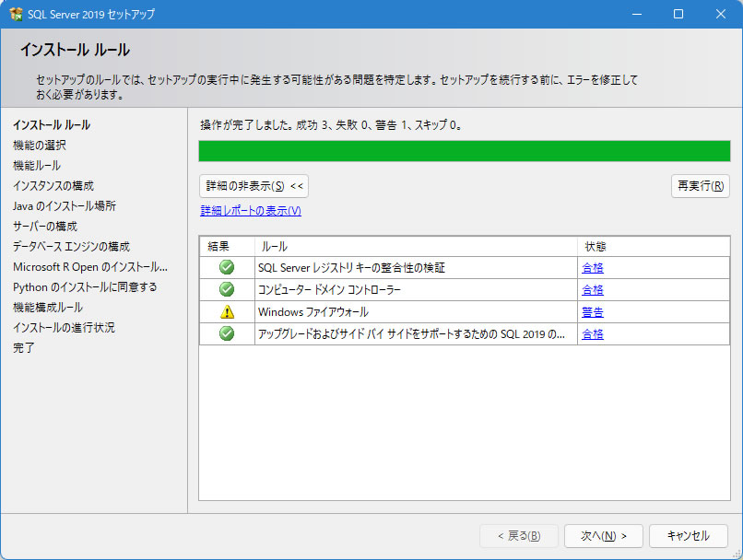Open 合格 link for registry key rule
This screenshot has height=560, width=743.
(593, 268)
